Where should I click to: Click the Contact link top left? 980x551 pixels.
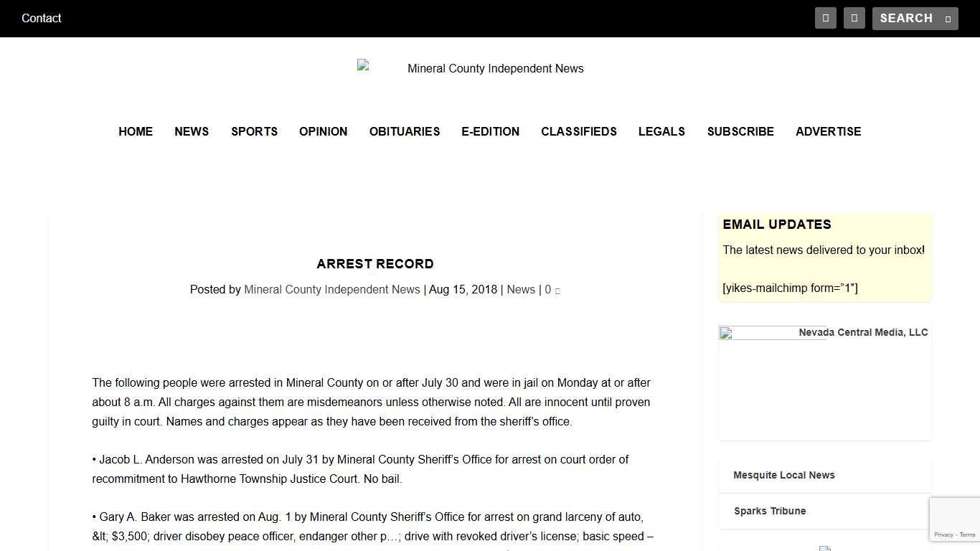(41, 18)
